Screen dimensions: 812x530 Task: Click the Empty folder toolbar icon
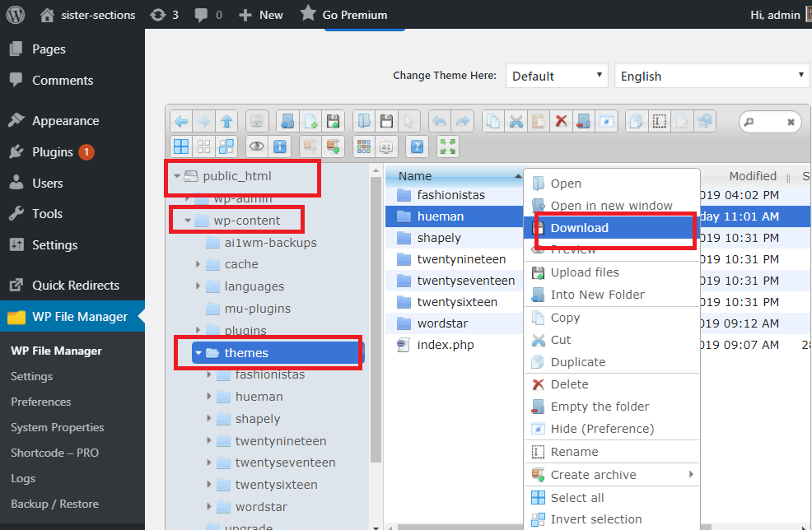click(x=584, y=122)
